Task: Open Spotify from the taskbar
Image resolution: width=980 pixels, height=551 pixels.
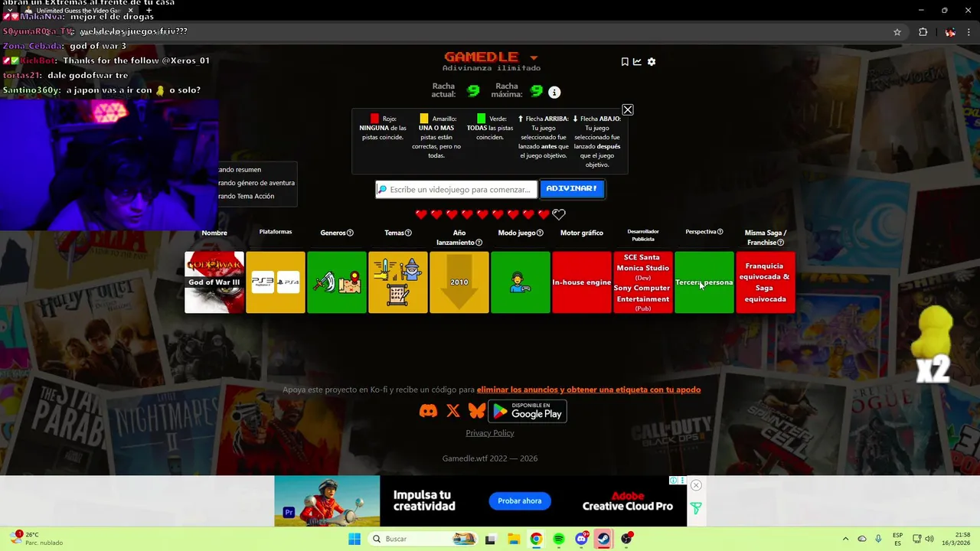Action: (559, 539)
